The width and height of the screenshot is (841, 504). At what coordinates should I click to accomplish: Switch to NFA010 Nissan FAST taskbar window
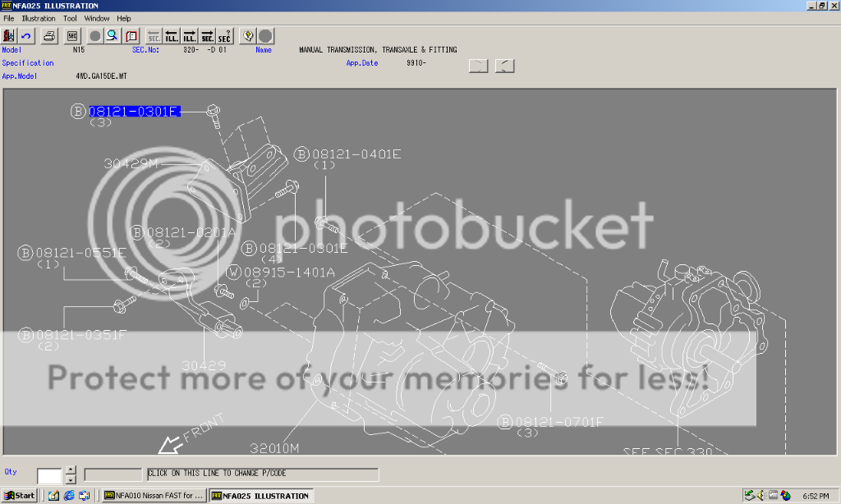tap(154, 496)
